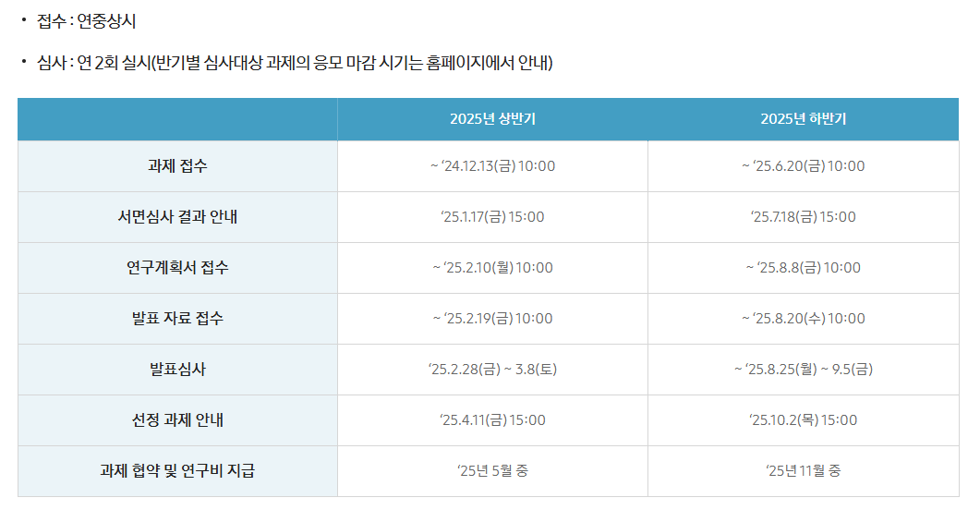Select the '25년 11월 중 cell
Image resolution: width=980 pixels, height=510 pixels.
point(804,470)
